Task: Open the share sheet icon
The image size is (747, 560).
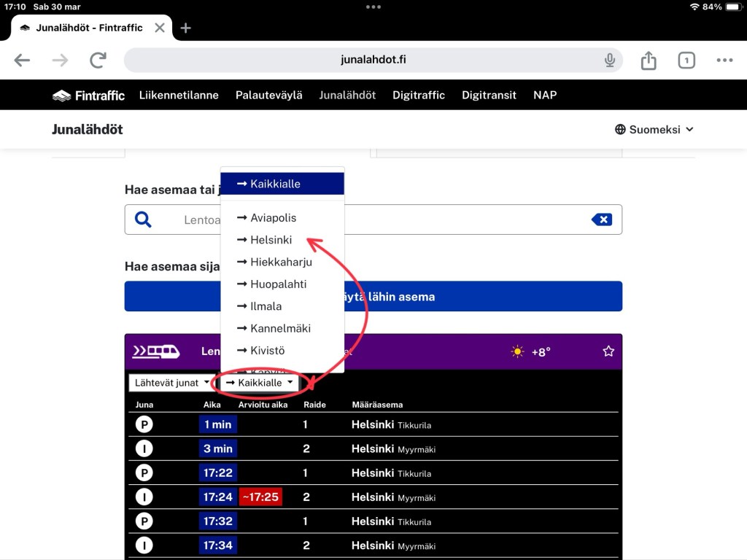Action: 649,61
